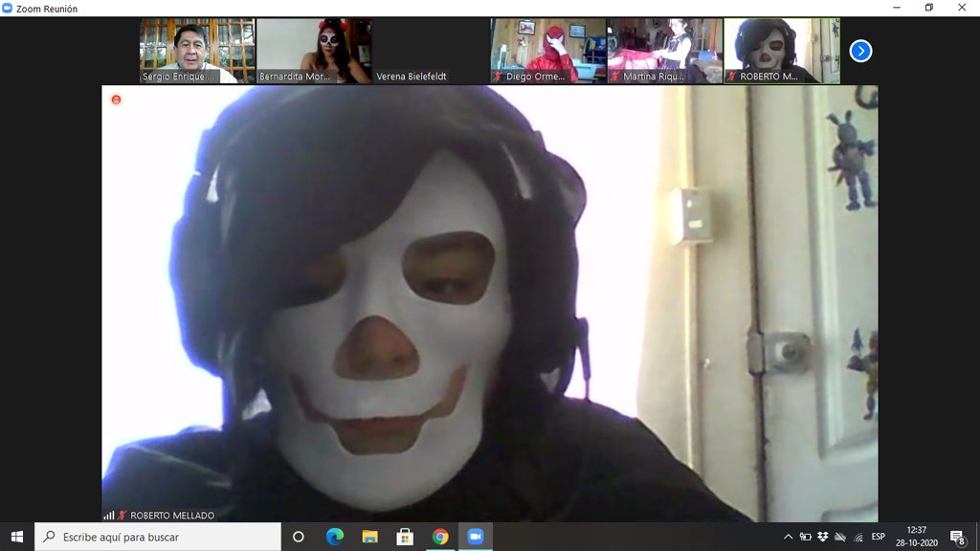The width and height of the screenshot is (980, 551).
Task: Click the Zoom app icon on the taskbar
Action: click(475, 537)
